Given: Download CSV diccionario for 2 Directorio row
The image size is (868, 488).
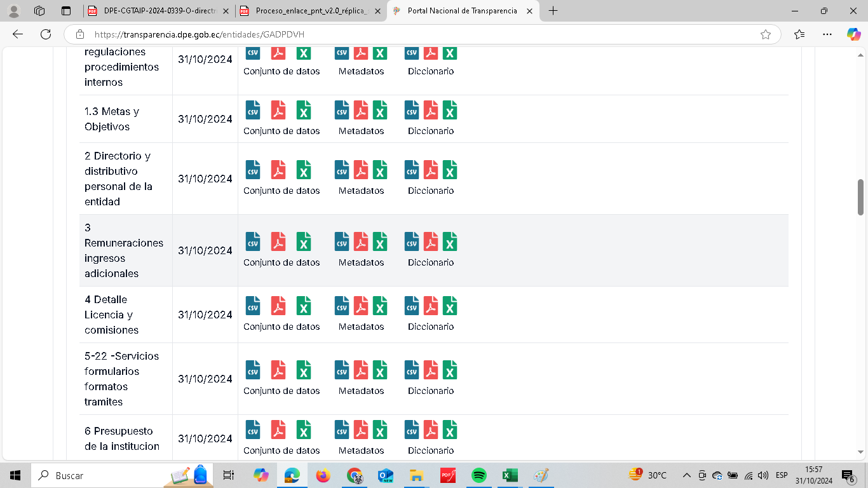Looking at the screenshot, I should [412, 170].
